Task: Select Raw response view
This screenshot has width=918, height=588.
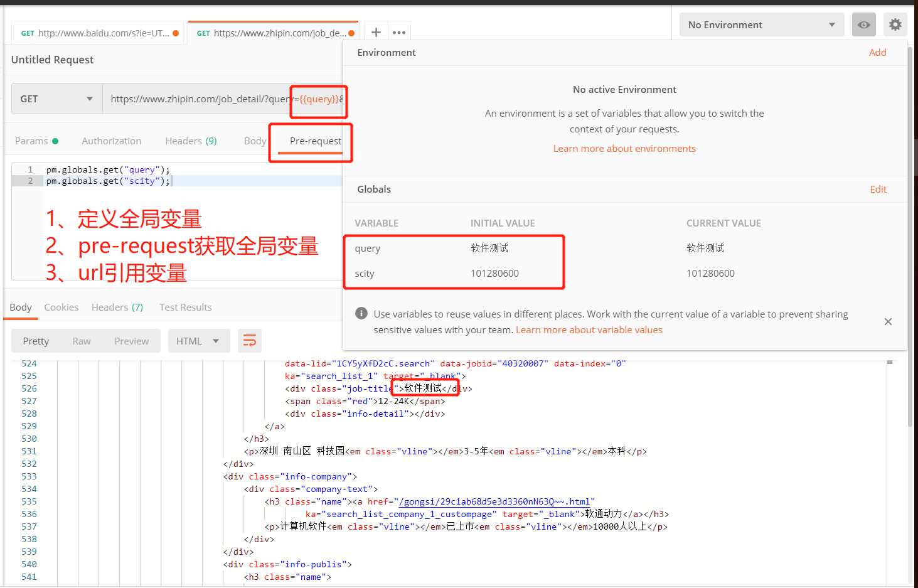Action: (82, 341)
